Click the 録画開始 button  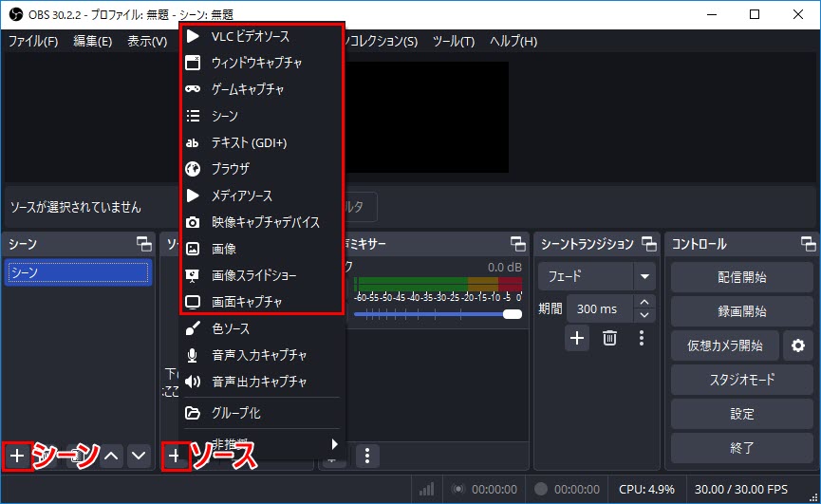click(x=742, y=311)
